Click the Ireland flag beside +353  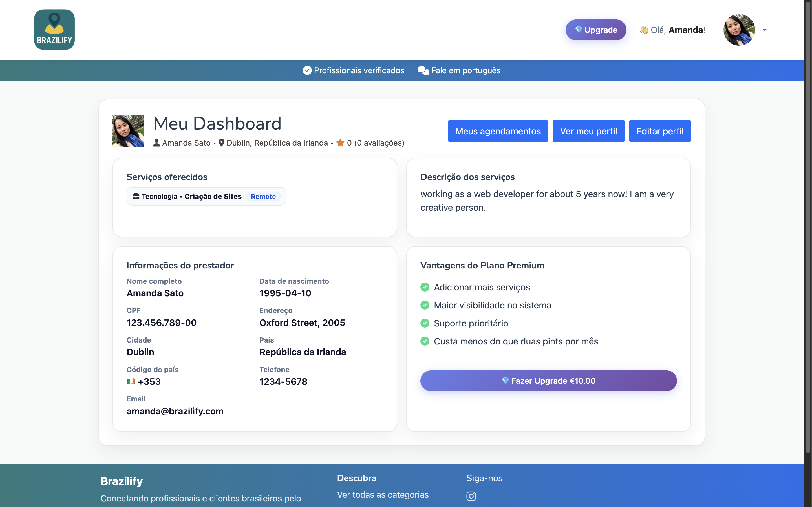pos(131,381)
